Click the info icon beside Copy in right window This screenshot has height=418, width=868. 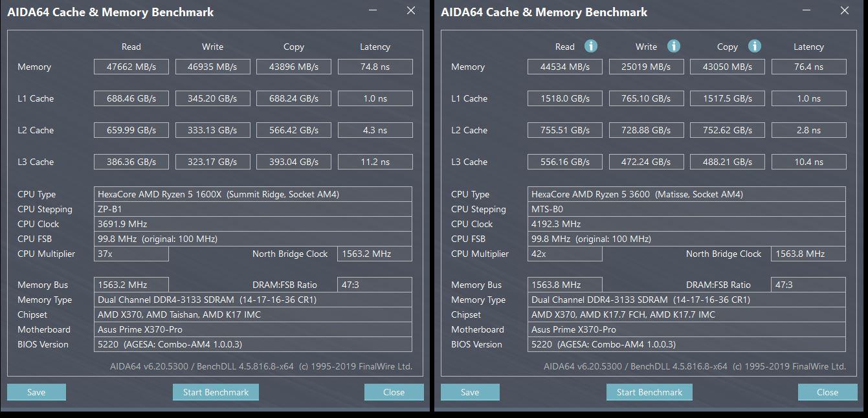coord(755,46)
